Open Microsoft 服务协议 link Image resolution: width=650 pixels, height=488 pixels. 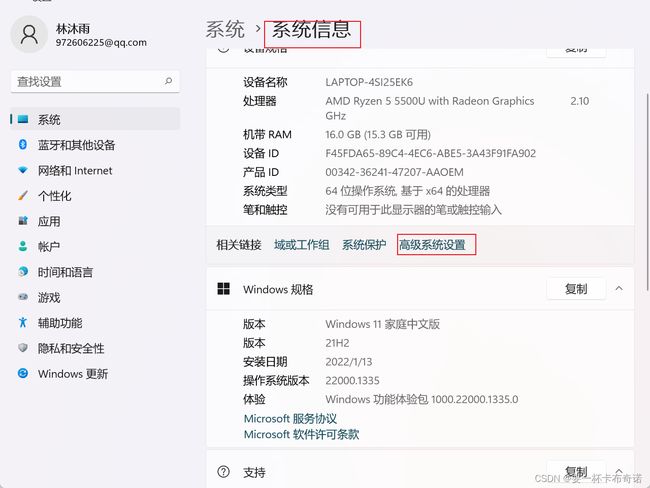tap(290, 418)
